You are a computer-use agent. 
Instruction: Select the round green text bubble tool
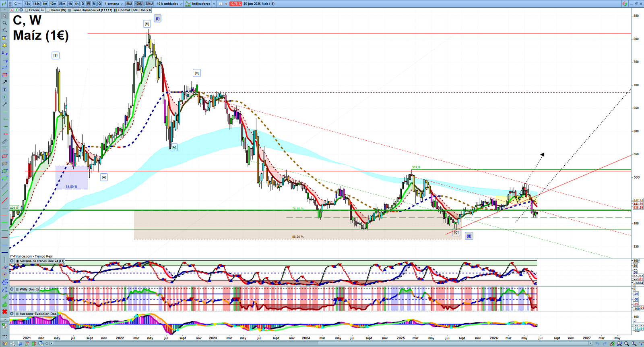(4, 97)
